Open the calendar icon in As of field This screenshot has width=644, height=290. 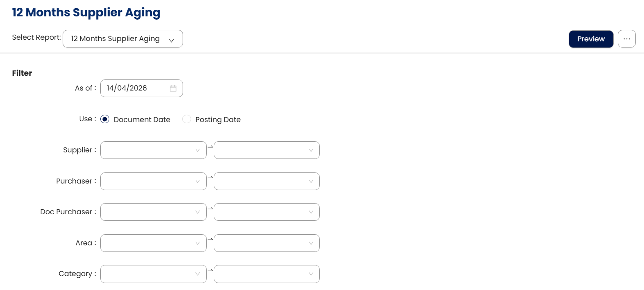tap(173, 88)
